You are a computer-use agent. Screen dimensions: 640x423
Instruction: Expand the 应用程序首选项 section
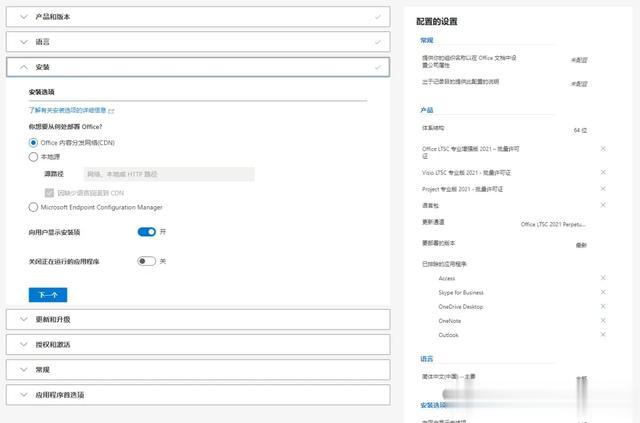pyautogui.click(x=198, y=395)
